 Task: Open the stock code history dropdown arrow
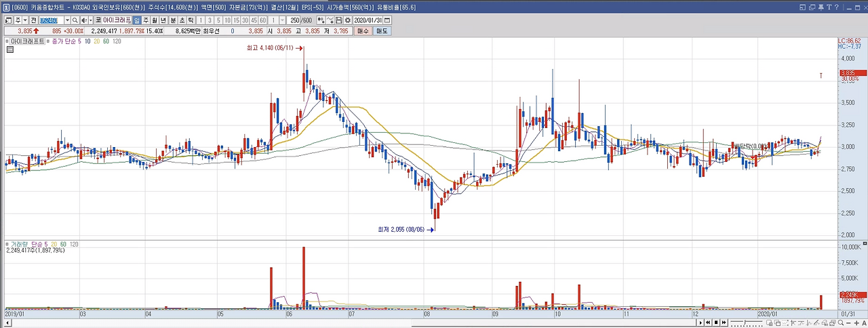click(x=67, y=20)
